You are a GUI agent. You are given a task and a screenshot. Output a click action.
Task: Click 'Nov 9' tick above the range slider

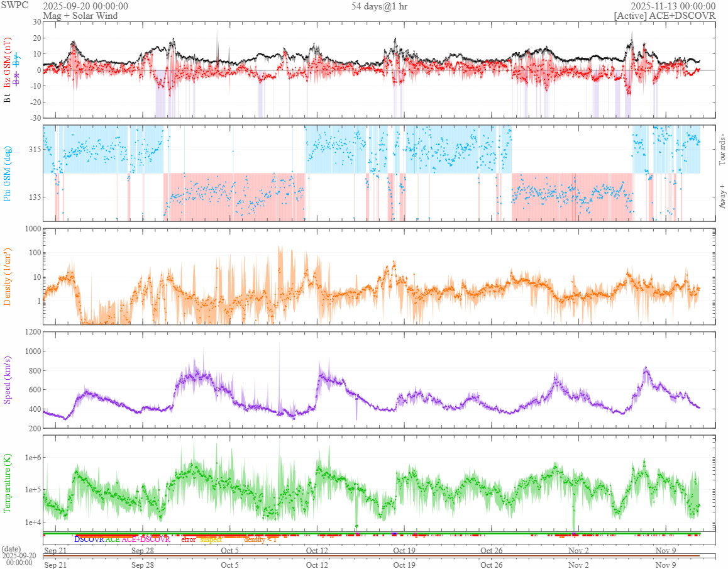coord(666,550)
